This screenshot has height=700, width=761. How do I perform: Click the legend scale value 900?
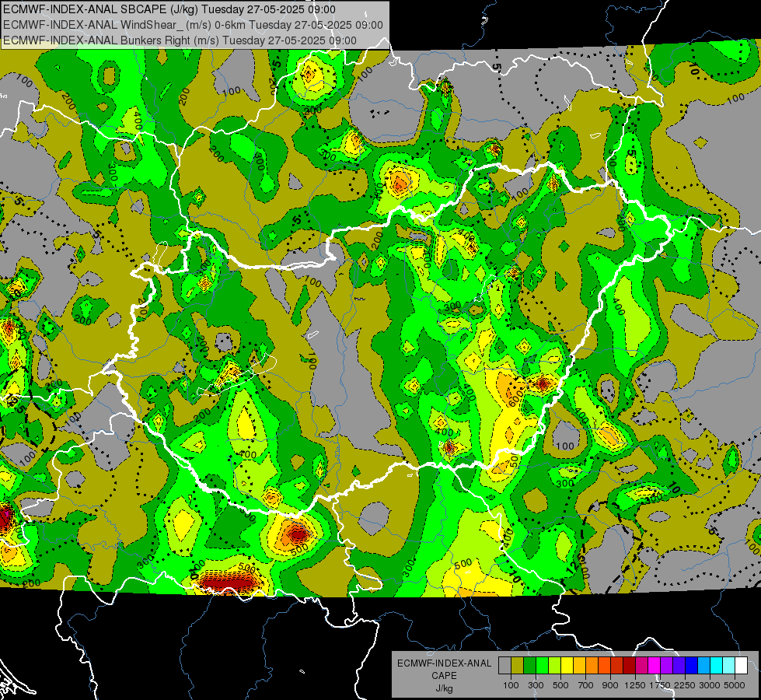tap(610, 685)
